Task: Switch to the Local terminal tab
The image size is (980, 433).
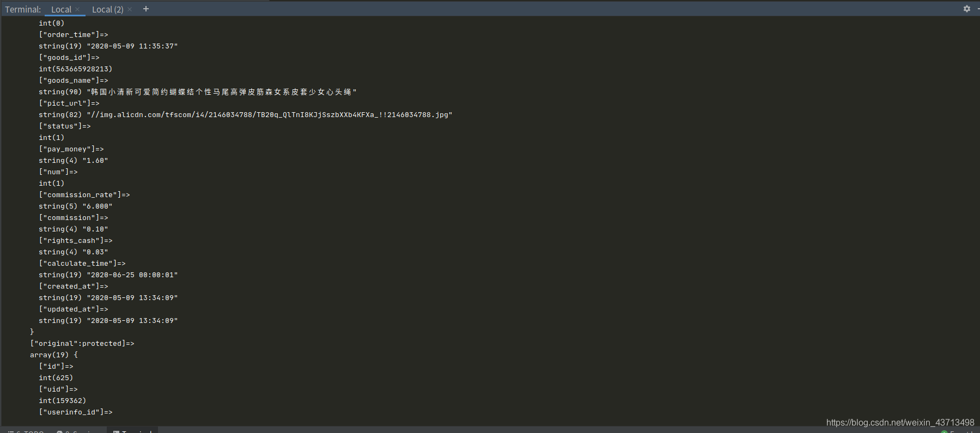Action: pyautogui.click(x=61, y=9)
